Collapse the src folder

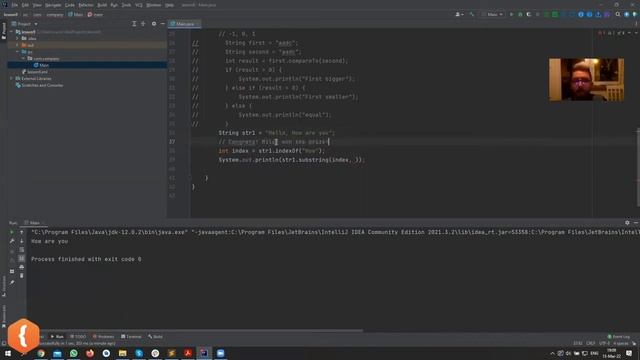coord(17,52)
